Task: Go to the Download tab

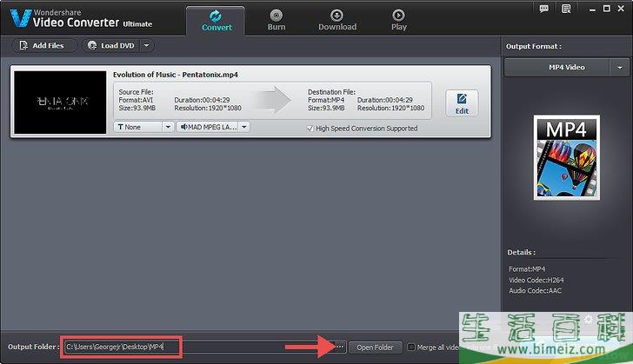Action: pyautogui.click(x=337, y=21)
